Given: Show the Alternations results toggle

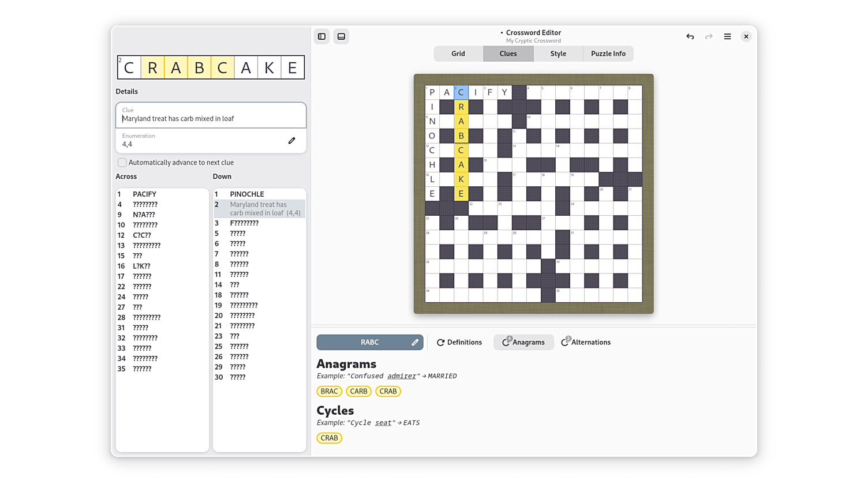Looking at the screenshot, I should (x=586, y=343).
